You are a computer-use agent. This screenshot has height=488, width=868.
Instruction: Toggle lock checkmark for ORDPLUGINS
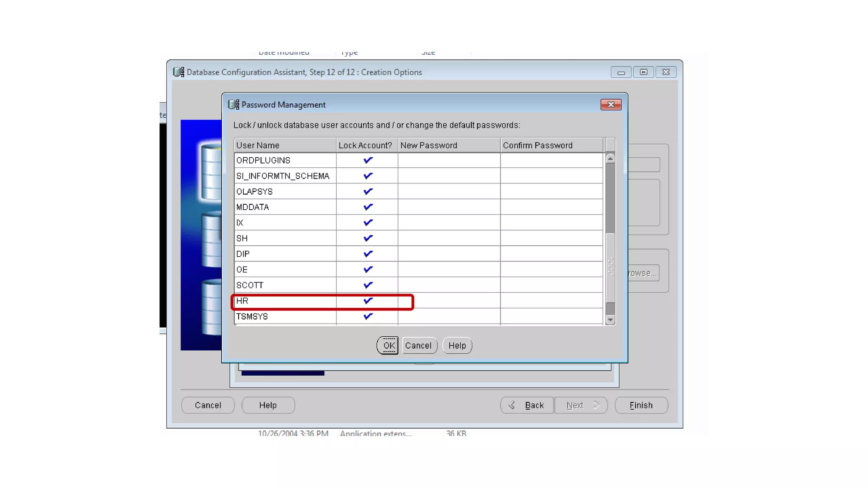point(367,160)
